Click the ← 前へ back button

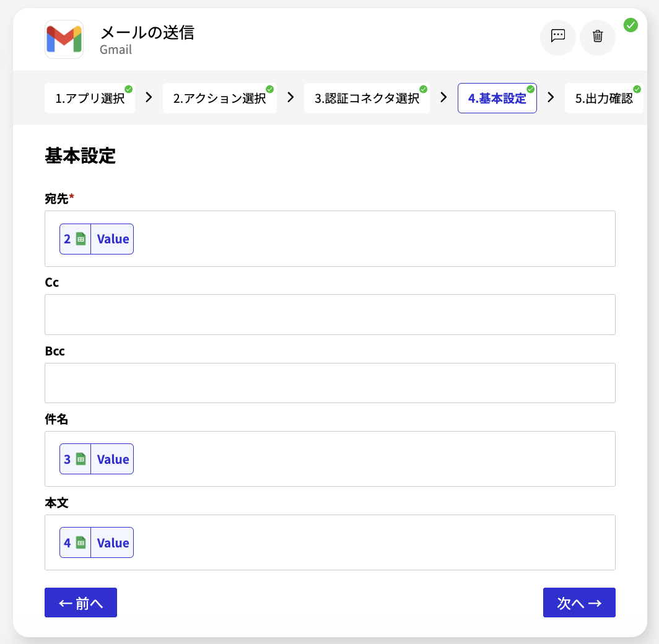click(81, 603)
